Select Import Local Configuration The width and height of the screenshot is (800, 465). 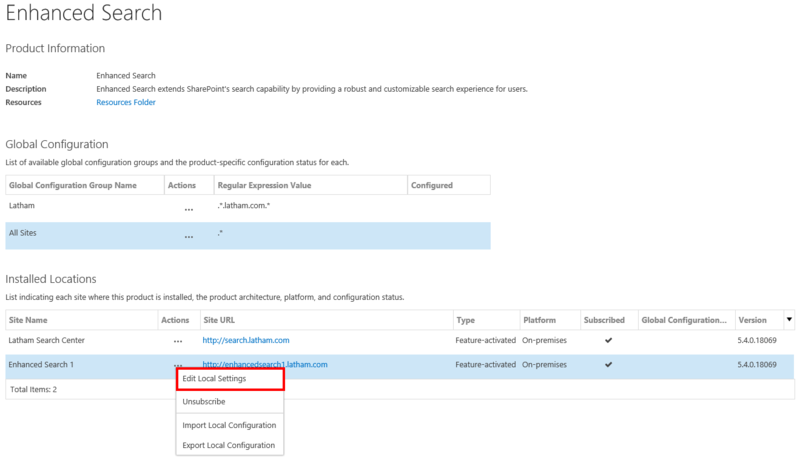pos(229,425)
